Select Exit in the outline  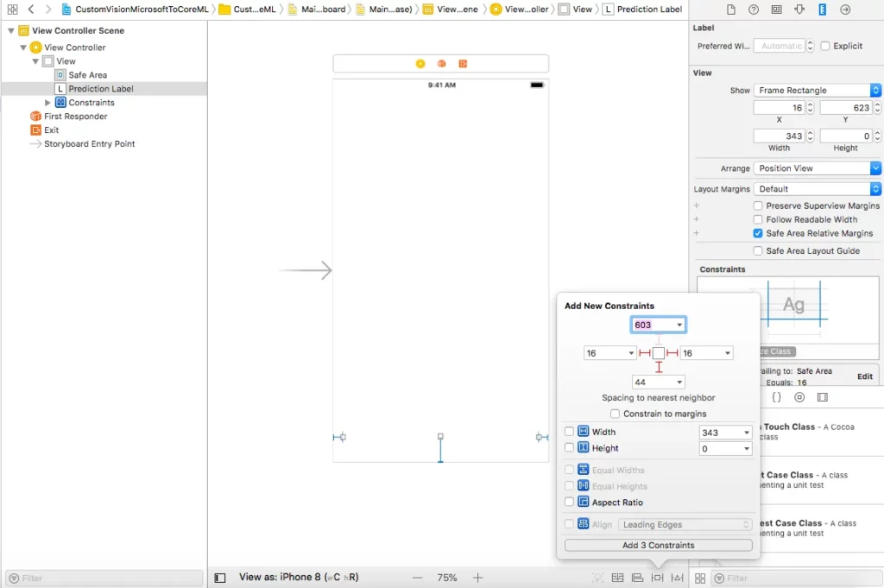51,130
